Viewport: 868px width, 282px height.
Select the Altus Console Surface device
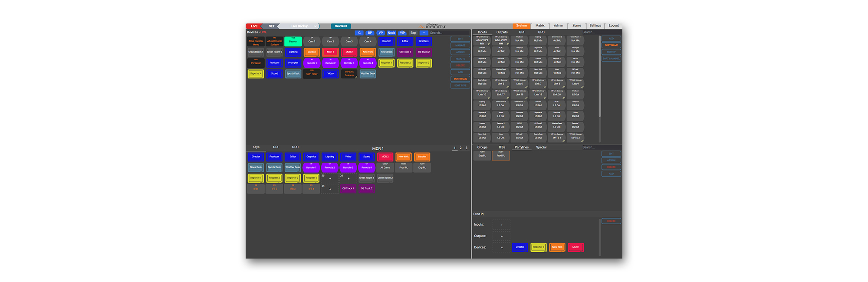click(275, 41)
